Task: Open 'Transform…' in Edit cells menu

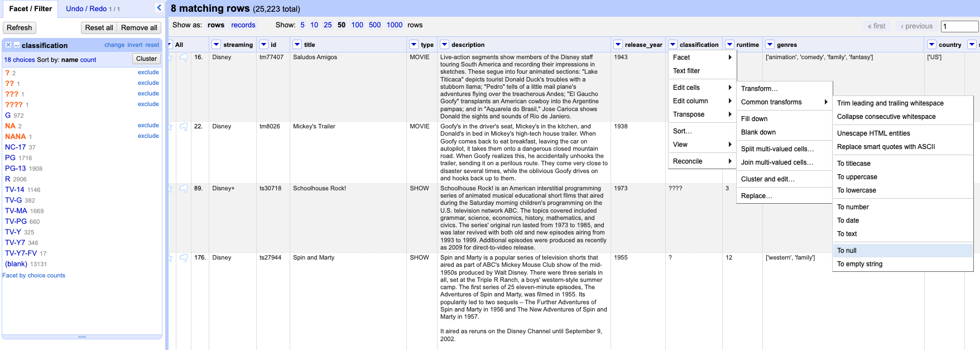Action: (x=785, y=89)
